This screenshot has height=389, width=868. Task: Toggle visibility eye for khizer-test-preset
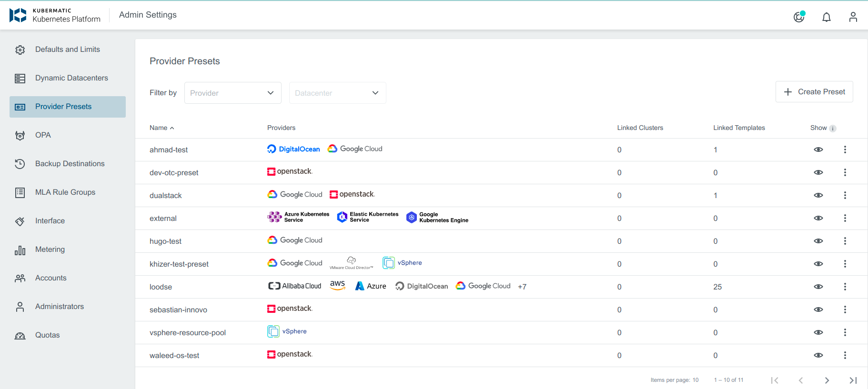pos(818,264)
